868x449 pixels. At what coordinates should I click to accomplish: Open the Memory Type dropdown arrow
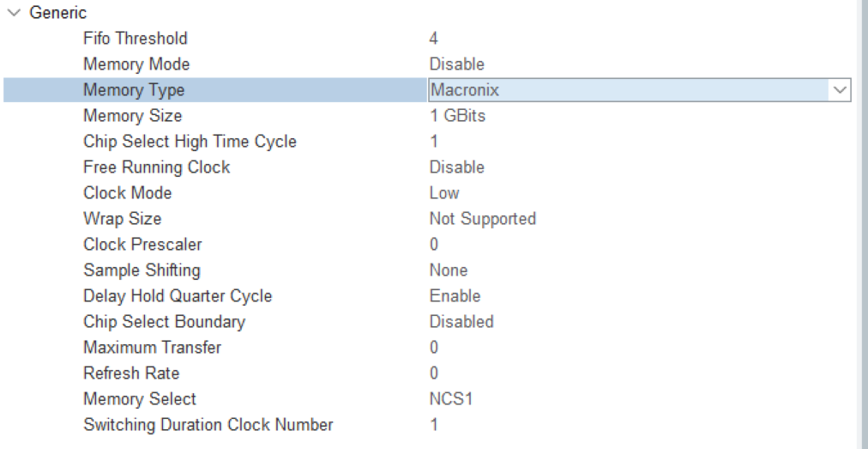839,90
